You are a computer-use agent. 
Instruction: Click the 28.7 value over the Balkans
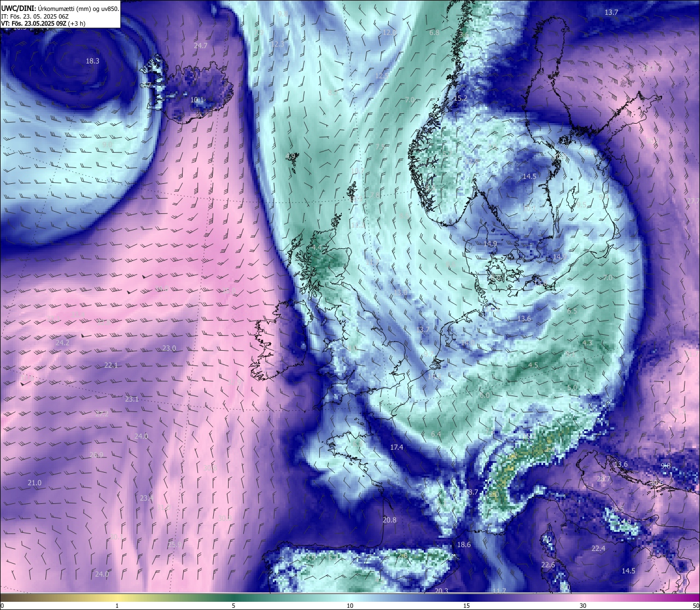click(x=604, y=479)
